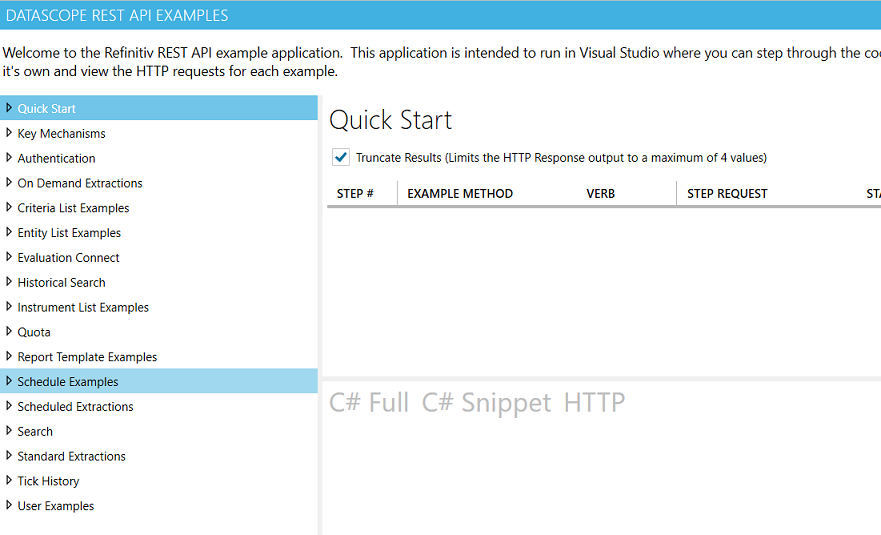Viewport: 881px width, 535px height.
Task: Click the Truncate Results label text
Action: coord(561,158)
